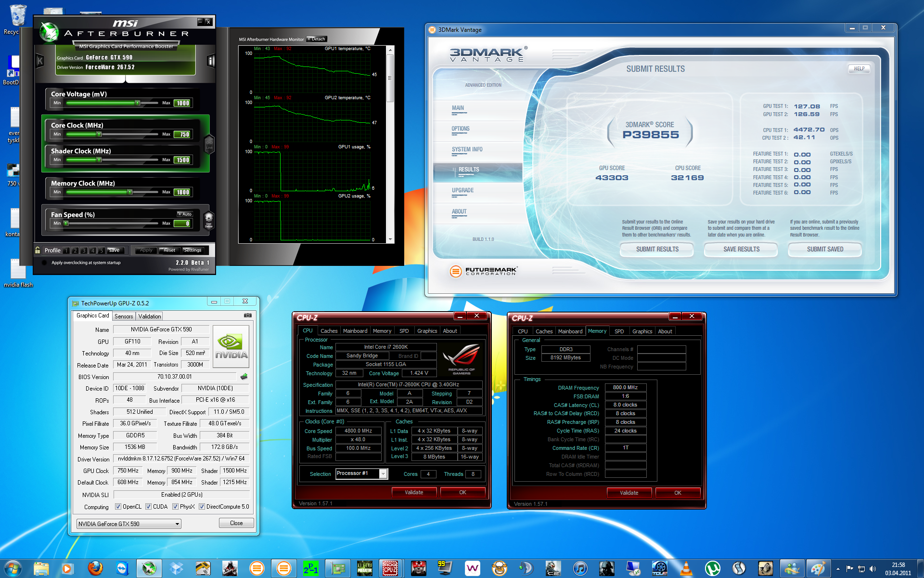Click the Close button in GPU-Z
The width and height of the screenshot is (924, 578).
(x=236, y=523)
